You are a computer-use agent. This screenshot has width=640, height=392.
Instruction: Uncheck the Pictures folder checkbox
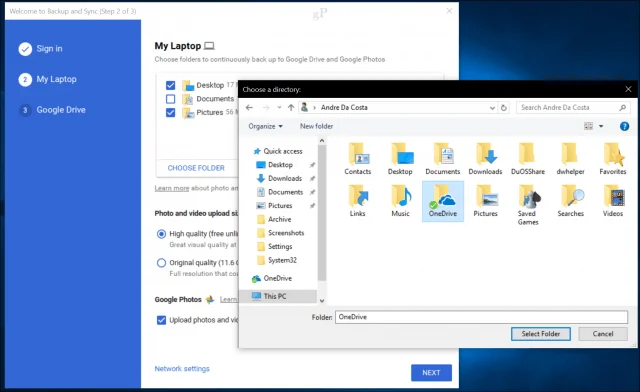click(171, 112)
